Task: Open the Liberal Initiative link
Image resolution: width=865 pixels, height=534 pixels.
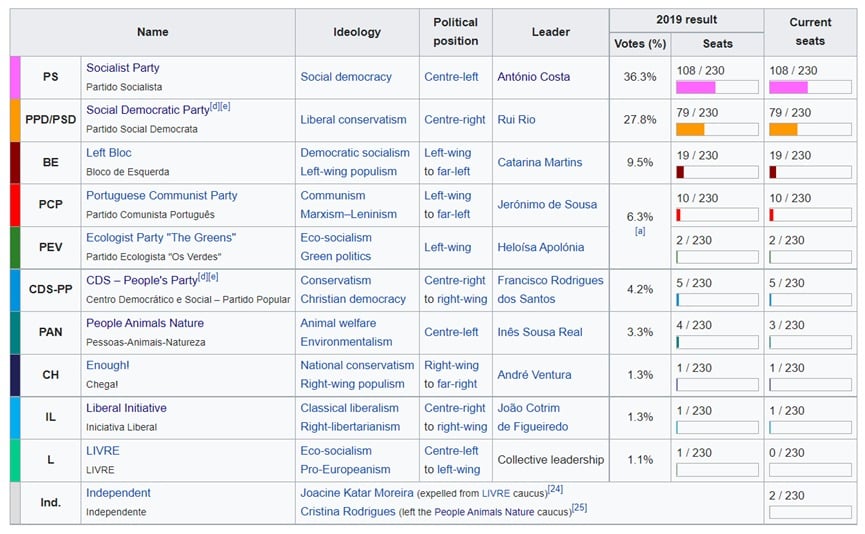Action: [x=126, y=408]
